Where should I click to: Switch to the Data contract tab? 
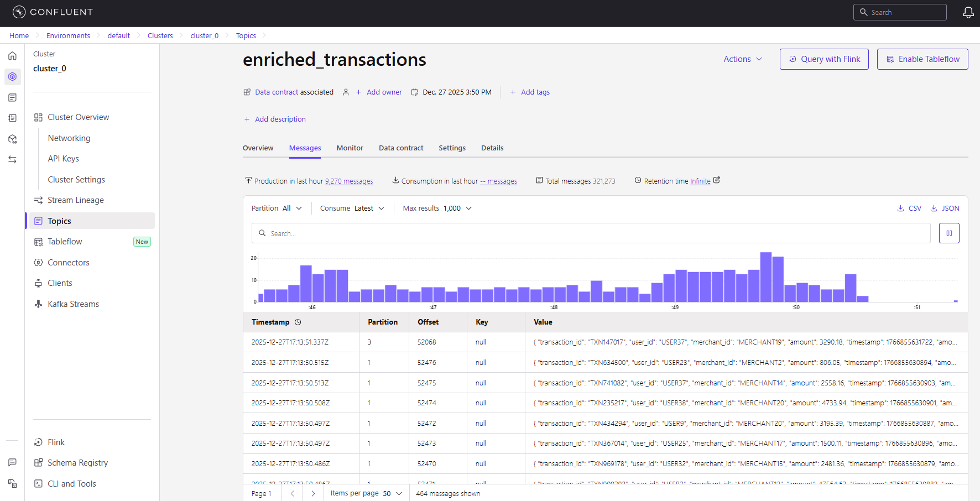(401, 148)
